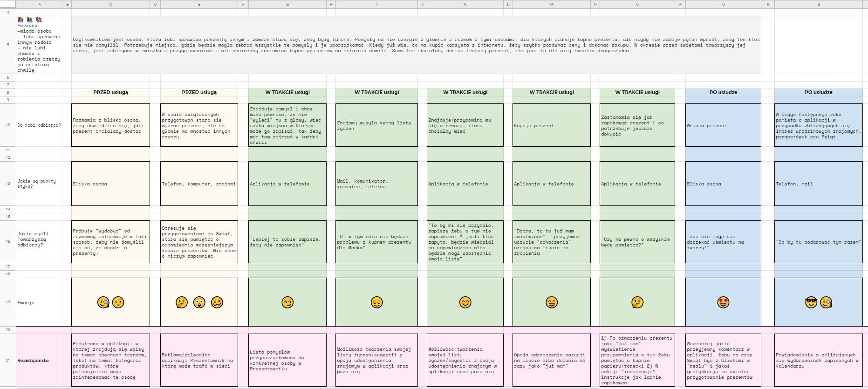Click cell 'W ciągu następnego roku pamięta o aplikacji'
Image resolution: width=868 pixels, height=389 pixels.
point(819,125)
